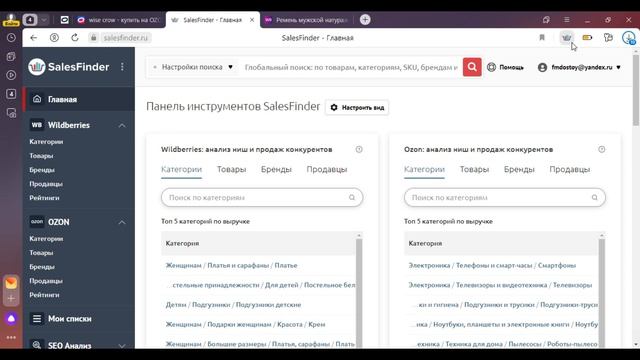640x360 pixels.
Task: Select Продавцы tab in the Ozon panel
Action: 569,169
